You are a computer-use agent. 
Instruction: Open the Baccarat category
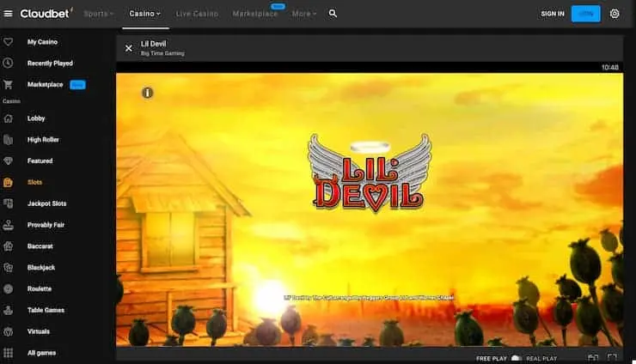[40, 246]
